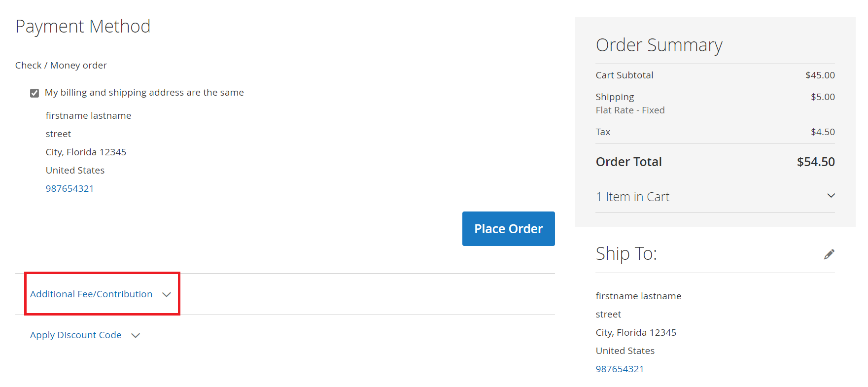Open the phone number link under billing address

point(69,189)
